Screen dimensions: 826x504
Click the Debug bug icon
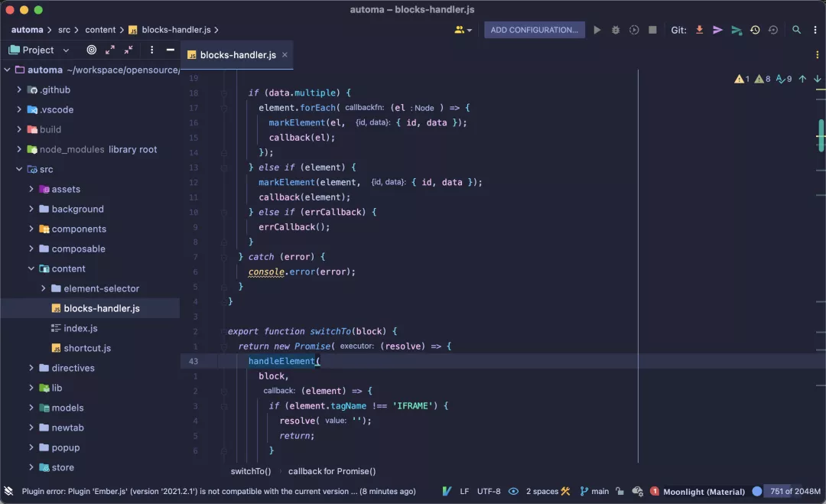pyautogui.click(x=616, y=30)
